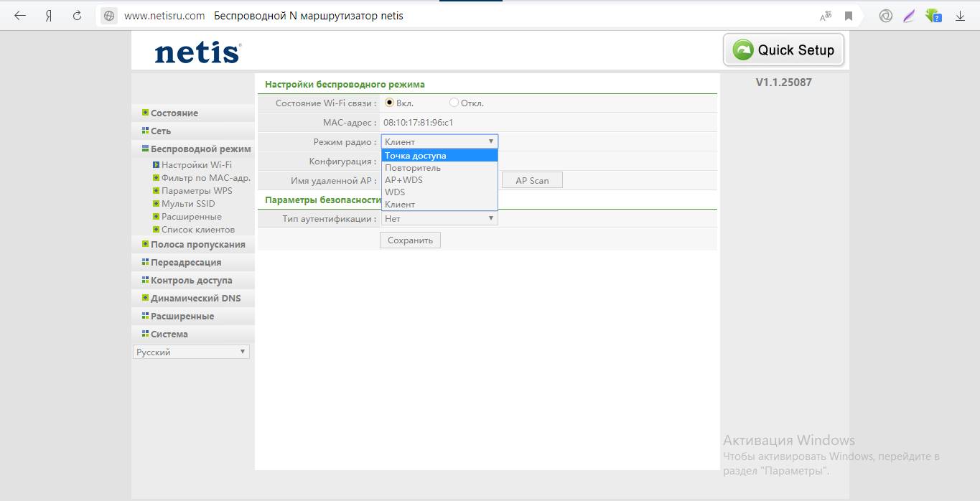
Task: Open browser downloads arrow icon
Action: click(960, 16)
